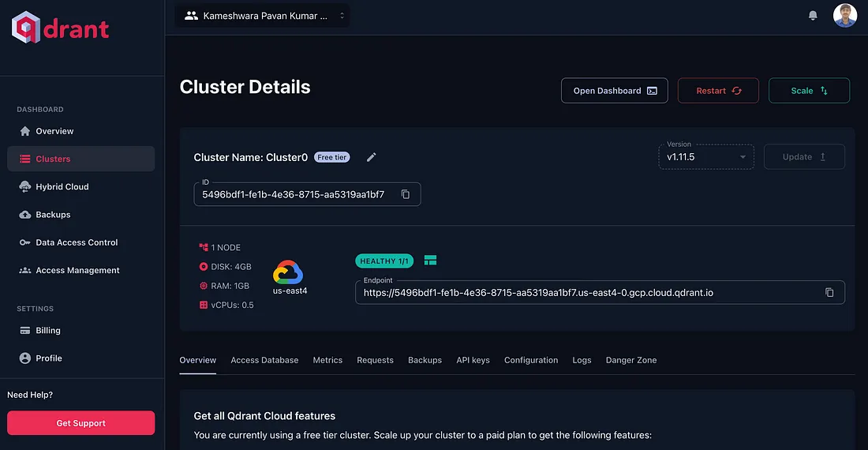This screenshot has height=450, width=868.
Task: Click the Google Cloud us-east4 logo
Action: 288,272
